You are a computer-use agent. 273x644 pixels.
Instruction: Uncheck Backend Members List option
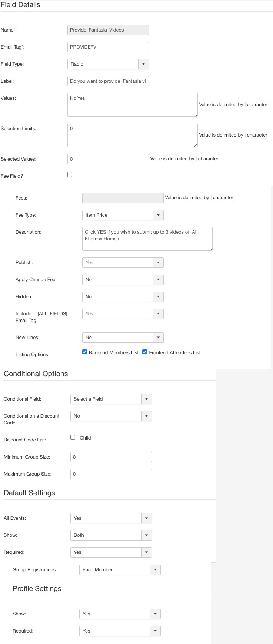[85, 352]
